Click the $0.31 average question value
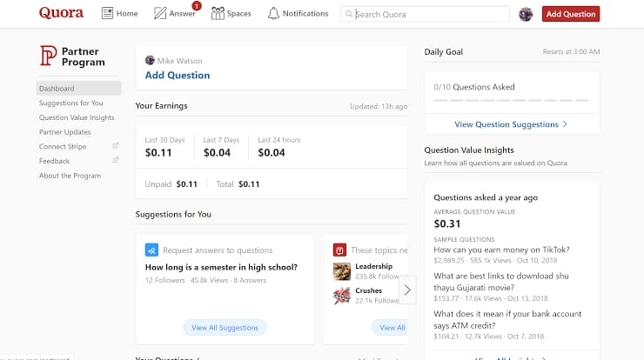 (x=447, y=223)
